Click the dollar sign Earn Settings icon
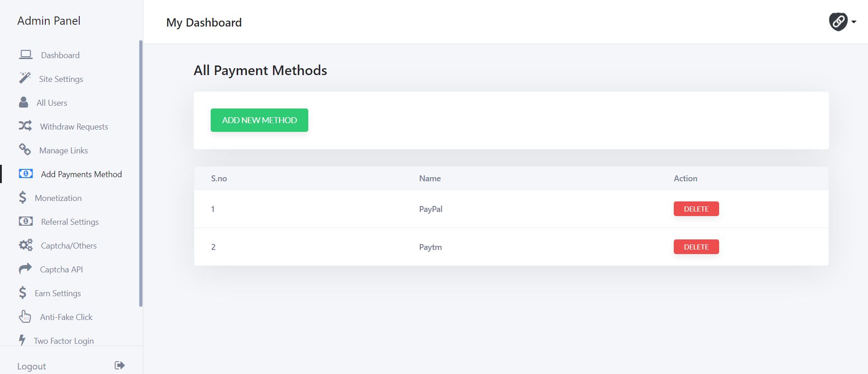Screen dimensions: 868x374 point(22,293)
